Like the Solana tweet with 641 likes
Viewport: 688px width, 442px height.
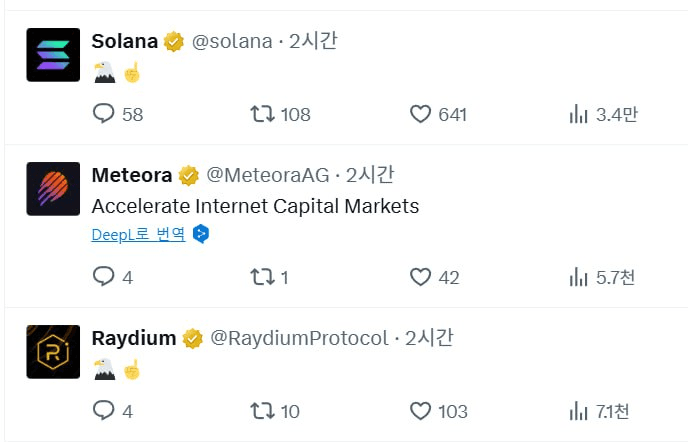[420, 114]
